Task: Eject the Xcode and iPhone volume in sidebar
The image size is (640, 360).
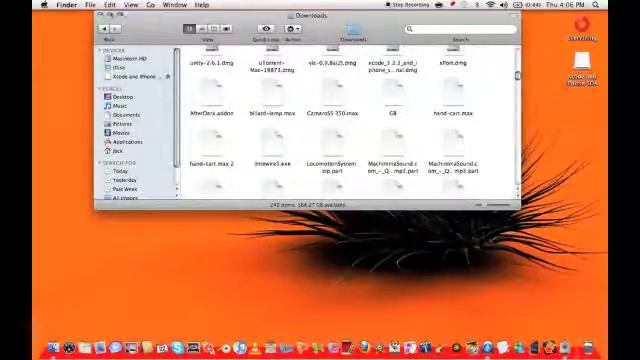Action: [x=168, y=77]
